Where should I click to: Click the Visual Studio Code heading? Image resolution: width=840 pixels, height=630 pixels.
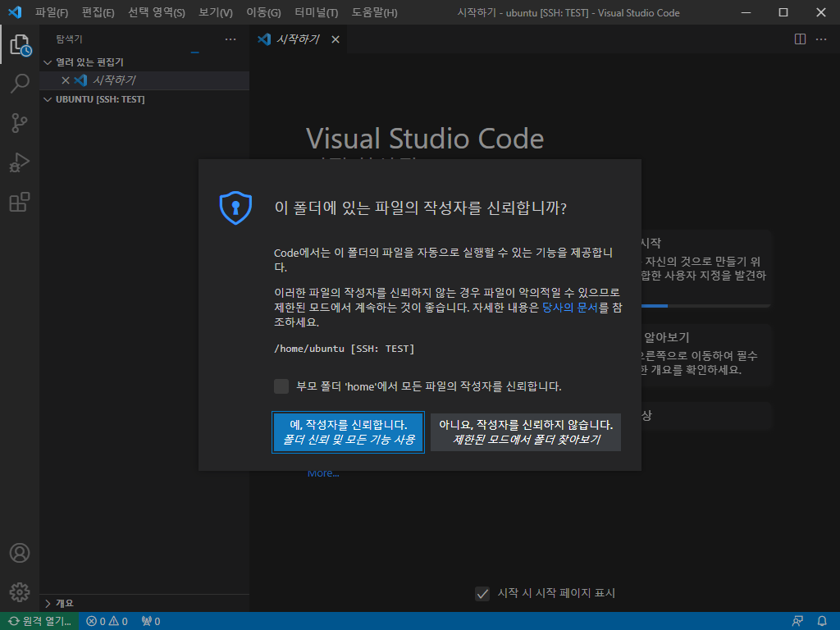(425, 139)
